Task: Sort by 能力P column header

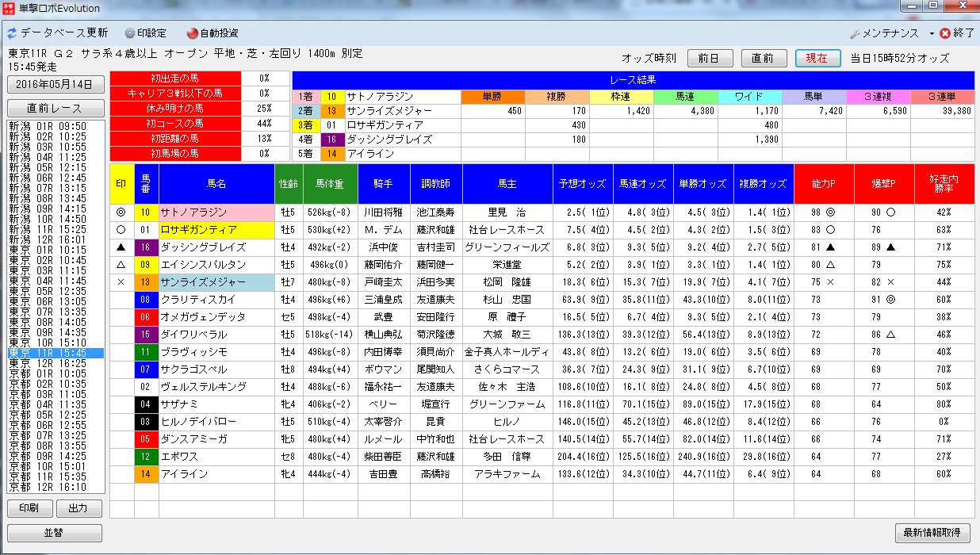Action: click(x=824, y=183)
